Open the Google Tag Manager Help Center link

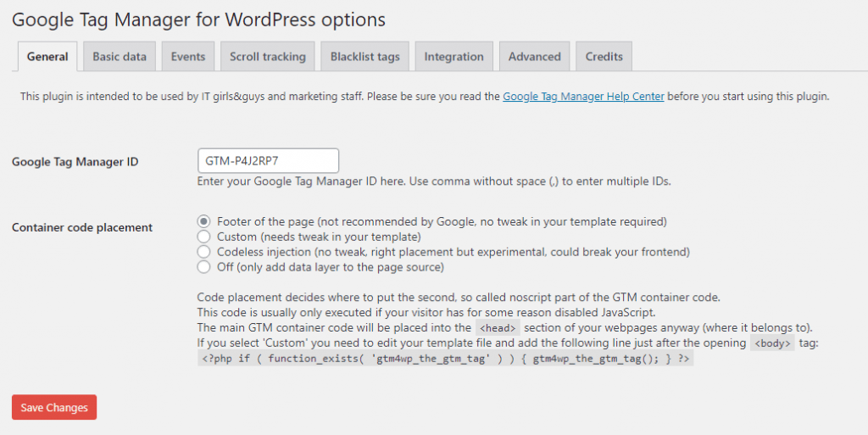point(583,97)
